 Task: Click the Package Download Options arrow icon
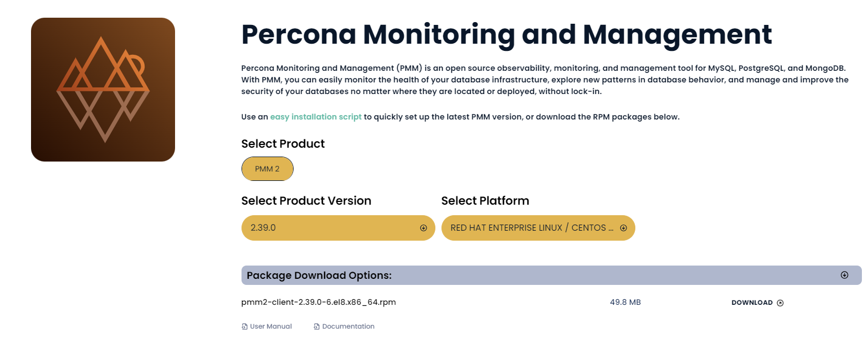click(844, 275)
